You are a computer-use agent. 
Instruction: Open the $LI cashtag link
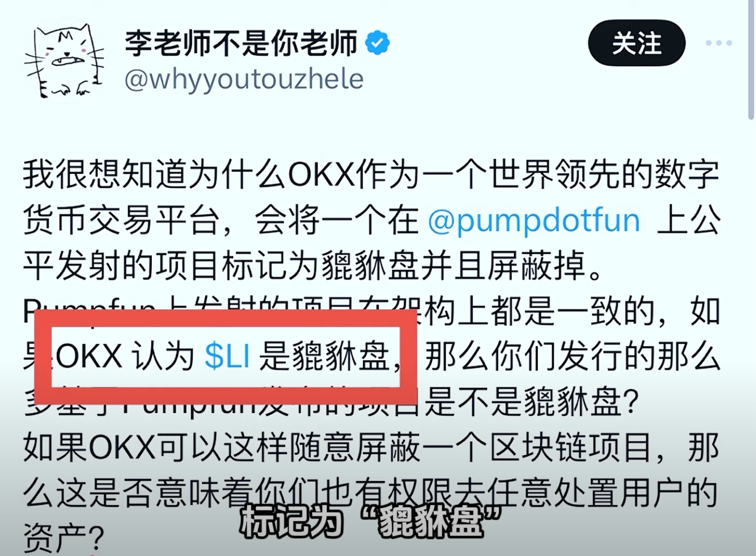point(227,356)
